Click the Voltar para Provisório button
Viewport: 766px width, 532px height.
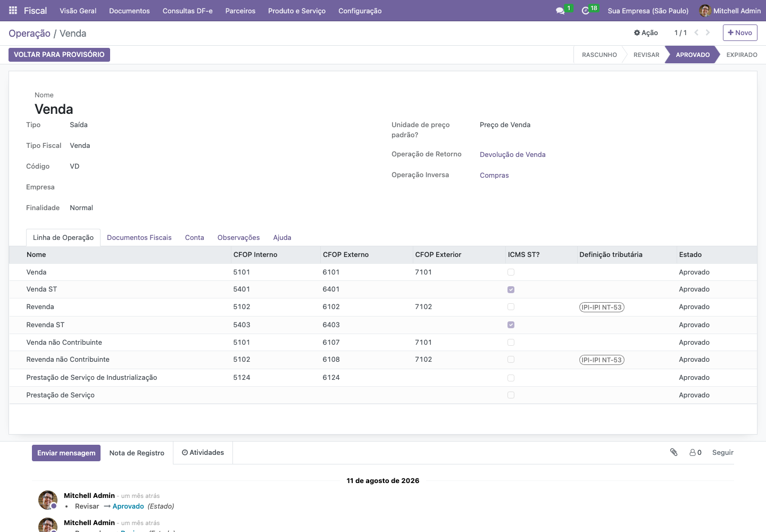(x=59, y=55)
